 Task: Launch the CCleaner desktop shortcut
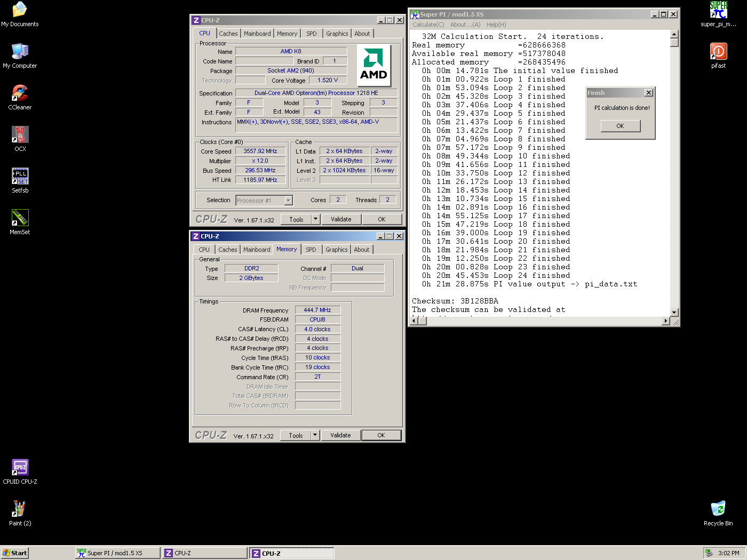click(x=20, y=98)
